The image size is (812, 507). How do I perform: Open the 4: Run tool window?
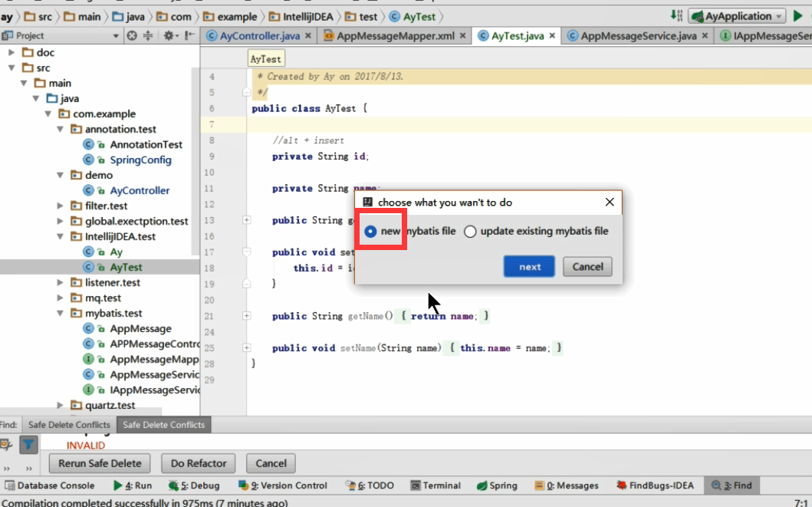[133, 486]
